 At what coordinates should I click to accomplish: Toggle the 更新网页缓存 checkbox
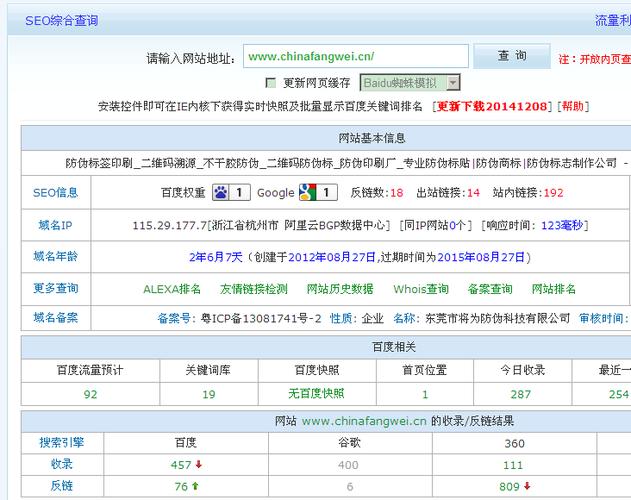[271, 83]
